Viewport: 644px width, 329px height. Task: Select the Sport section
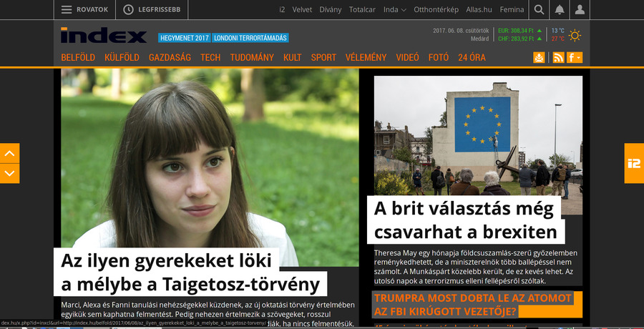323,57
